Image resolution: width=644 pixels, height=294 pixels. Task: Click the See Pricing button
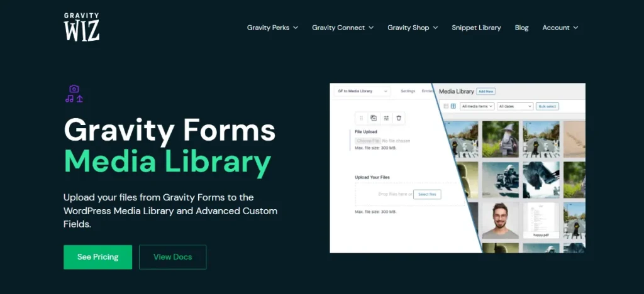(97, 257)
